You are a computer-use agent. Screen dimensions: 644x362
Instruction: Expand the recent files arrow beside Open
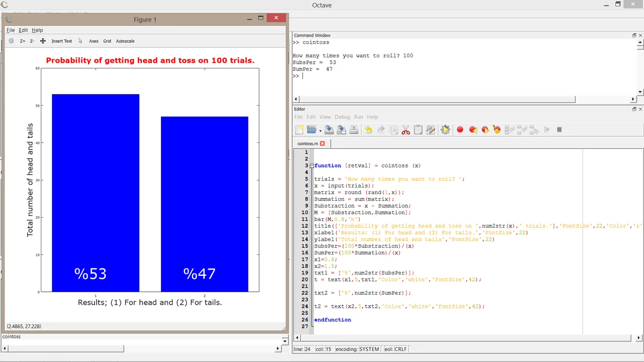320,131
